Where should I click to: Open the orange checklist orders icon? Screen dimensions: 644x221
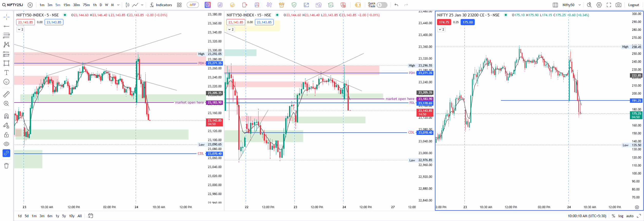[x=232, y=5]
